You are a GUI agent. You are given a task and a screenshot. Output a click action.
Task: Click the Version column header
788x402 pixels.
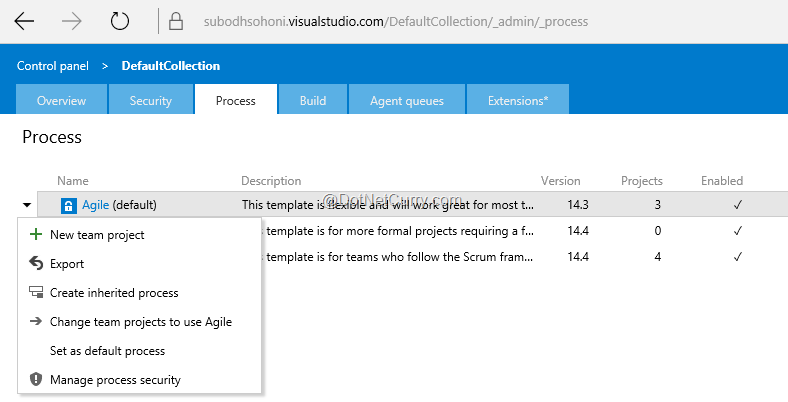click(560, 181)
